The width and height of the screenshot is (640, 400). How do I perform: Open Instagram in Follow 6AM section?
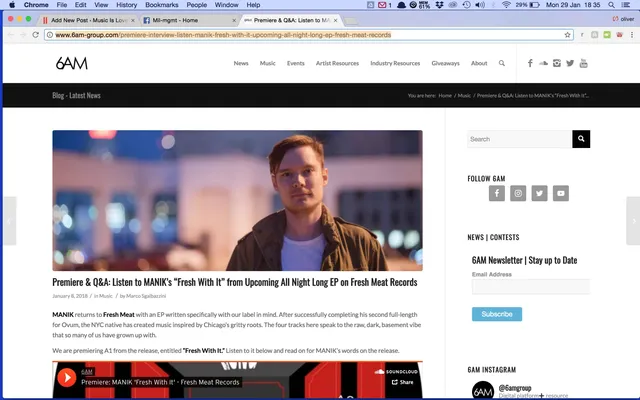(x=518, y=193)
